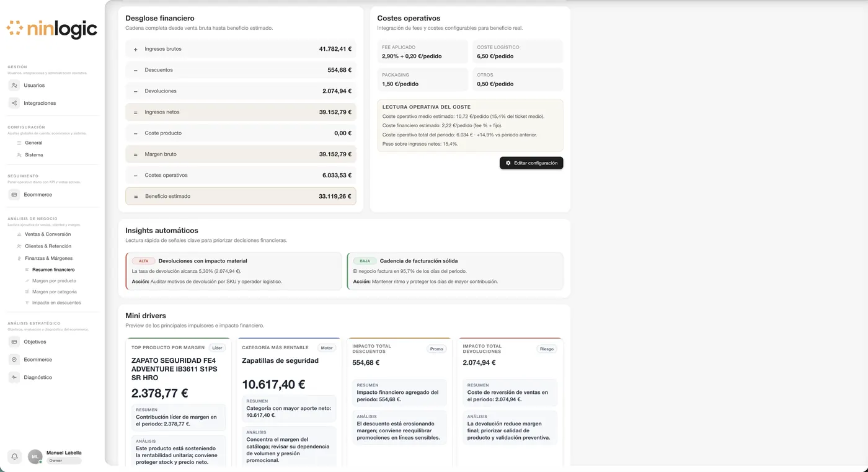Select the Ingresos netos row
The height and width of the screenshot is (472, 868).
(x=241, y=112)
